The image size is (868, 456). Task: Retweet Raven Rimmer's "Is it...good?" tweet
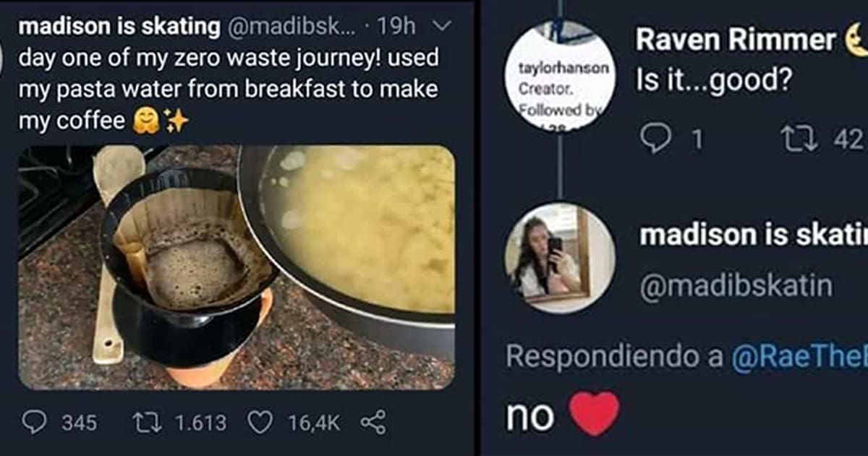click(799, 138)
